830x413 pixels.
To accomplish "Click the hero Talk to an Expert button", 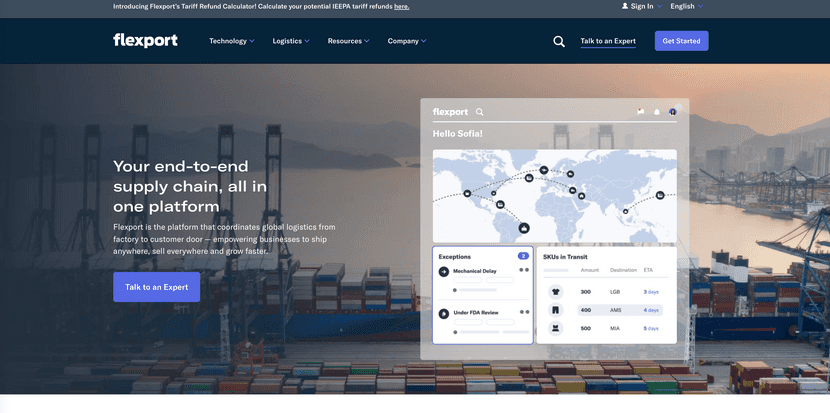I will click(x=156, y=287).
